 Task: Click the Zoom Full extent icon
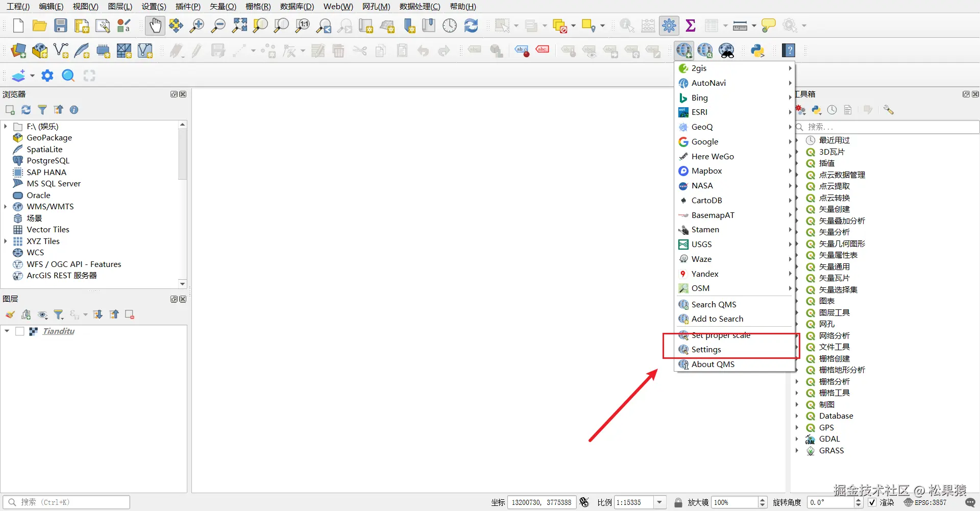239,26
